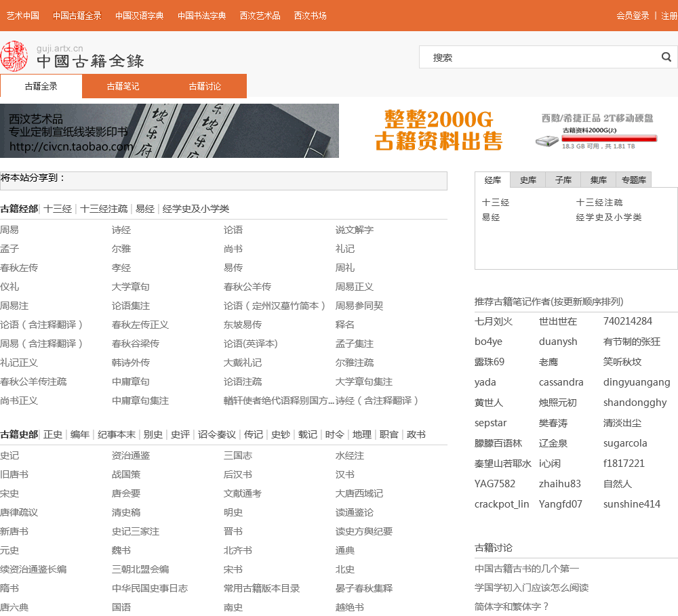
Task: Select the 史库 tab in sidebar
Action: click(528, 180)
